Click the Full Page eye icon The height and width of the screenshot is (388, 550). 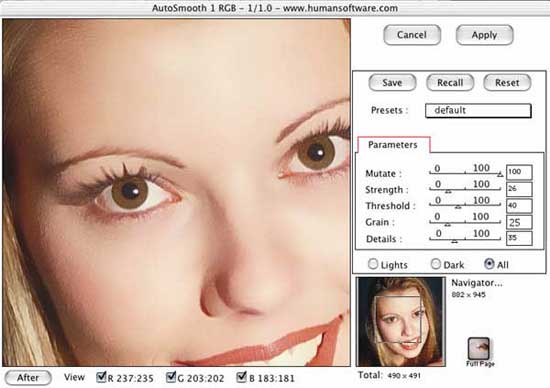[479, 348]
